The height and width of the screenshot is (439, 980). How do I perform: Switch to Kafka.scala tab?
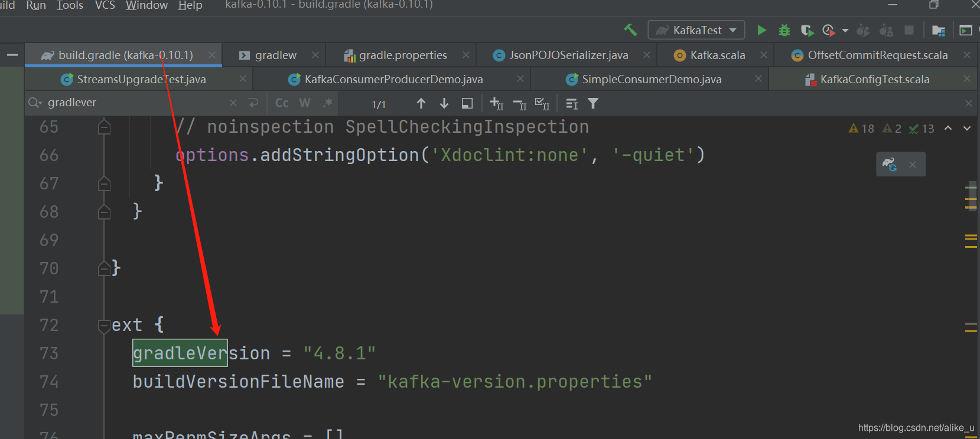717,55
